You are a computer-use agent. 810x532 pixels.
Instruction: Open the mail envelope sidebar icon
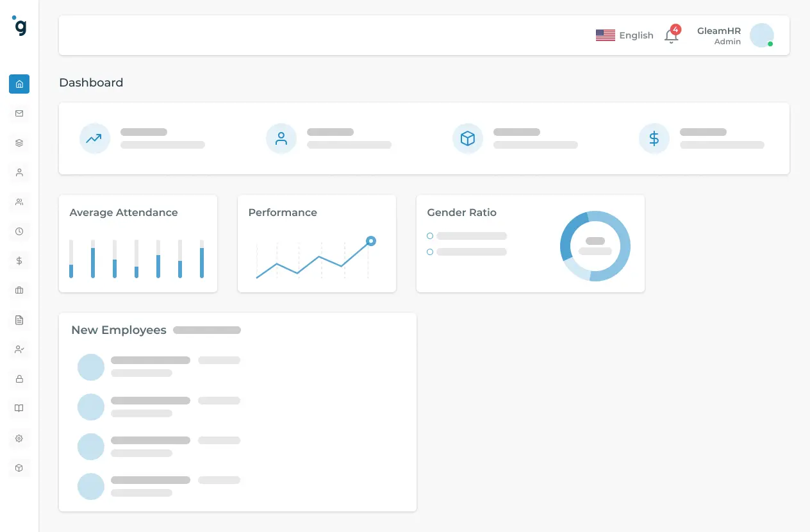click(19, 113)
